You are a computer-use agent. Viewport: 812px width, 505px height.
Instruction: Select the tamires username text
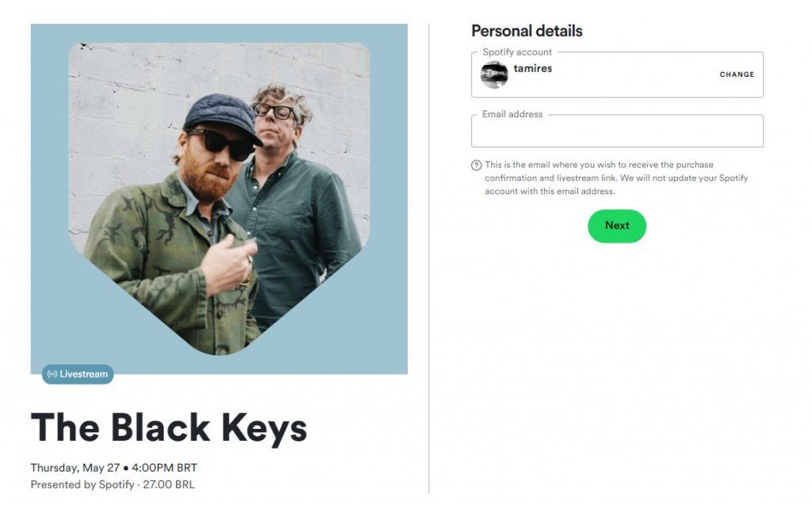(x=532, y=68)
